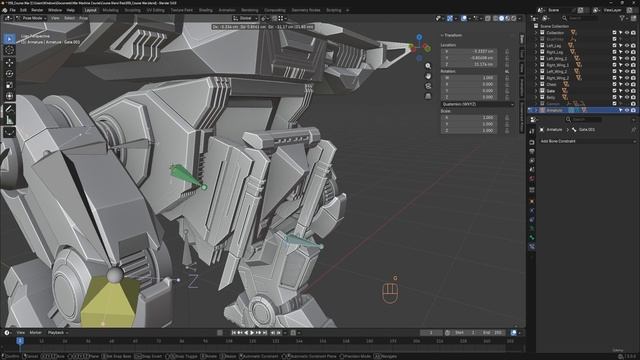The height and width of the screenshot is (360, 640).
Task: Switch to the Modeling workspace tab
Action: (x=110, y=10)
